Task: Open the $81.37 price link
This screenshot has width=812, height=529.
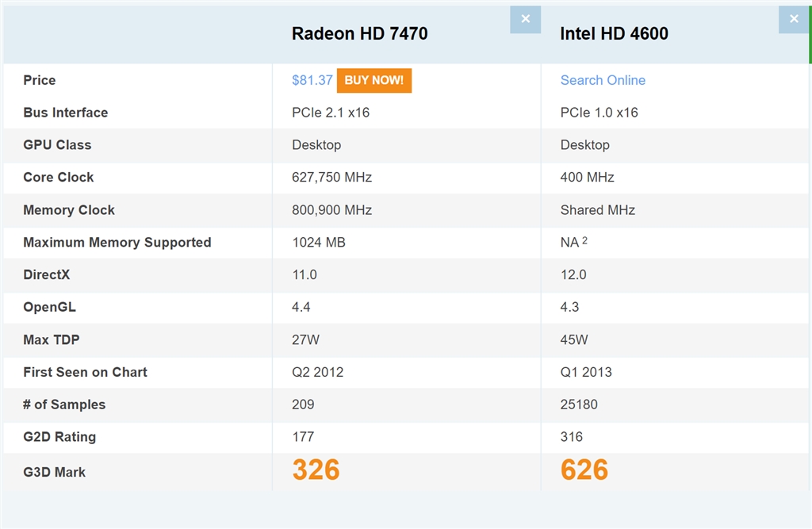Action: point(312,80)
